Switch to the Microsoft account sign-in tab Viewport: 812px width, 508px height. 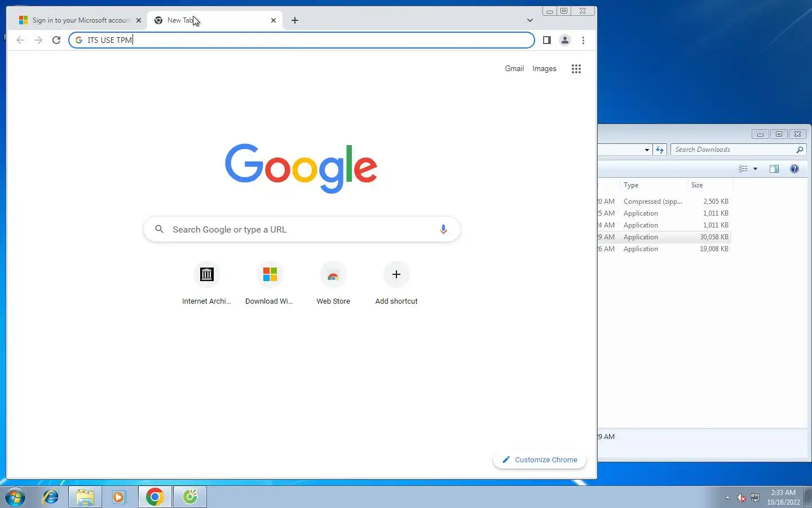pos(80,20)
